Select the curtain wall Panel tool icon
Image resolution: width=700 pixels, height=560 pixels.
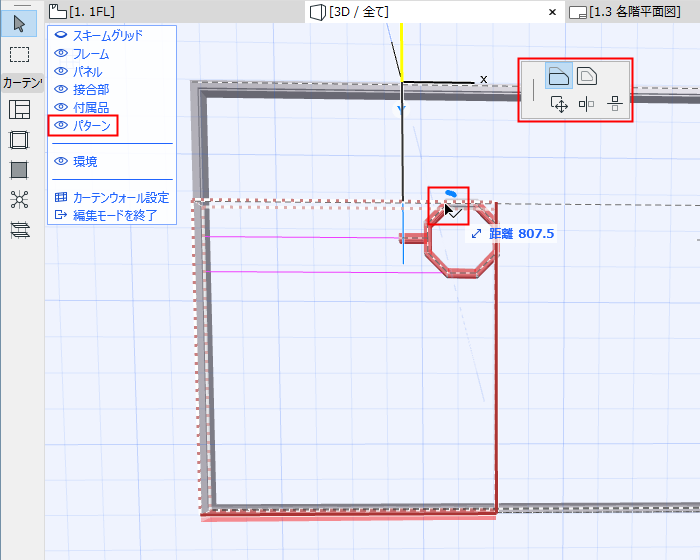pos(19,170)
